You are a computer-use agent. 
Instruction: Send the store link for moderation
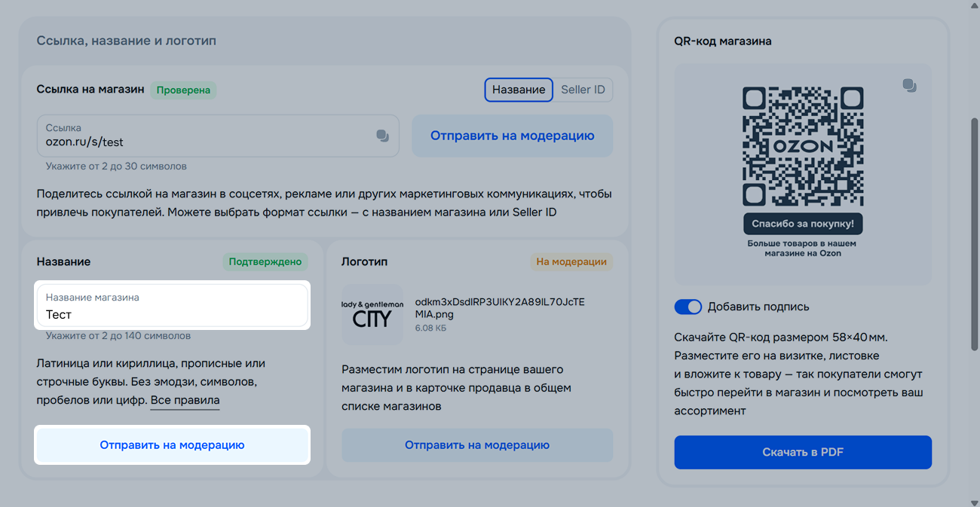pos(512,136)
